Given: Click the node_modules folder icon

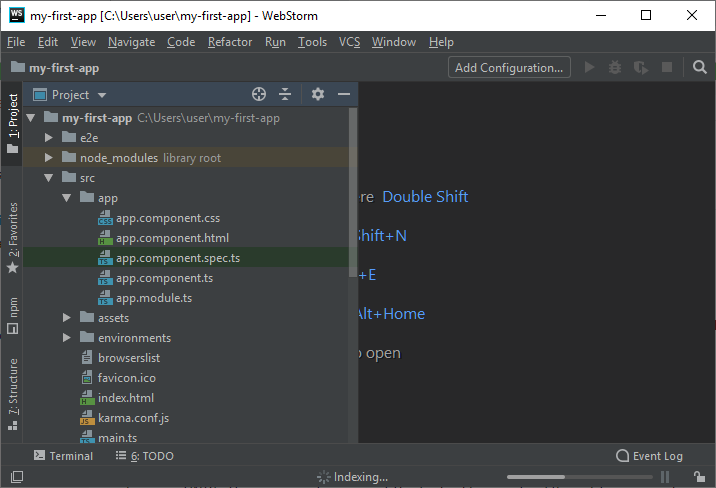Looking at the screenshot, I should [69, 157].
